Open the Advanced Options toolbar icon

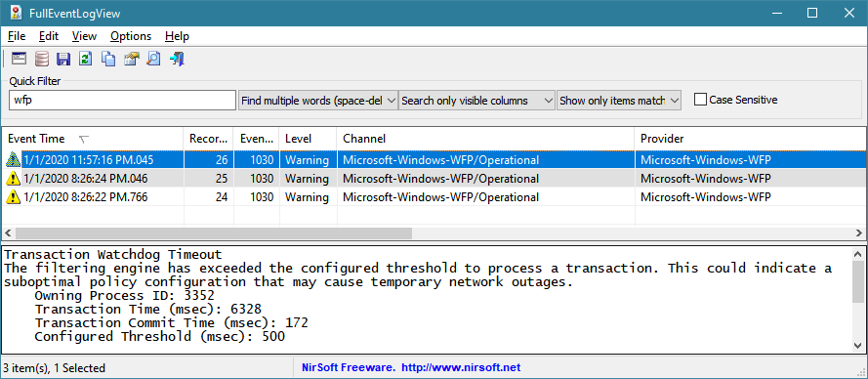tap(20, 59)
